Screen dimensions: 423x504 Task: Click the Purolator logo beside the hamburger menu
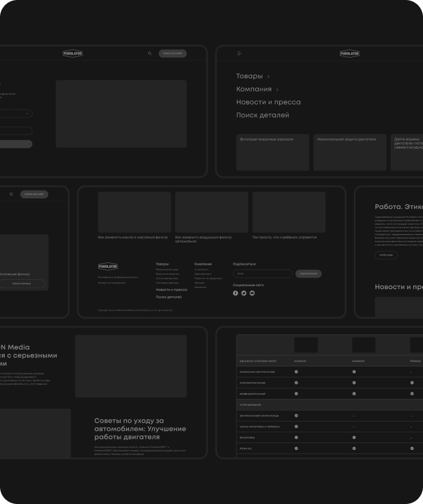(350, 53)
